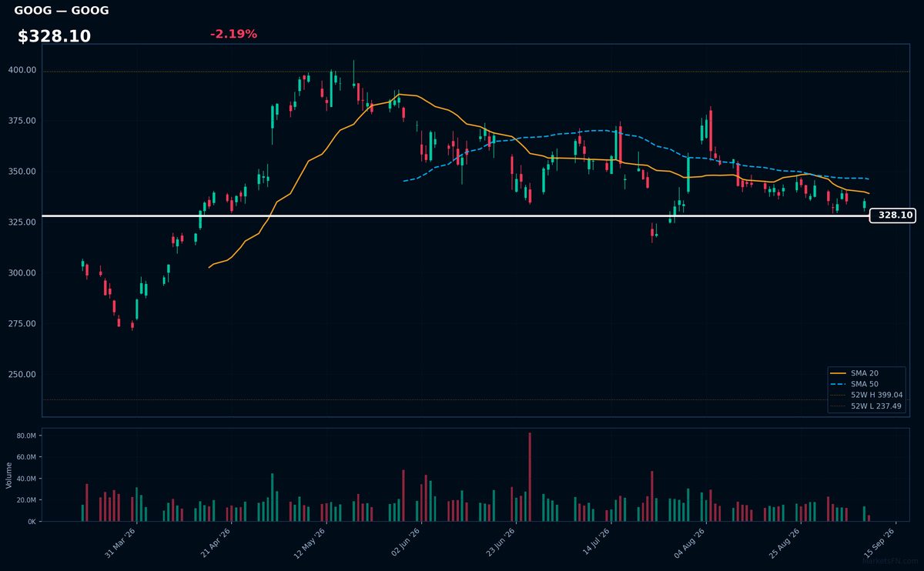Click the 52W H 399.04 legend entry
Viewport: 924px width, 571px height.
866,395
